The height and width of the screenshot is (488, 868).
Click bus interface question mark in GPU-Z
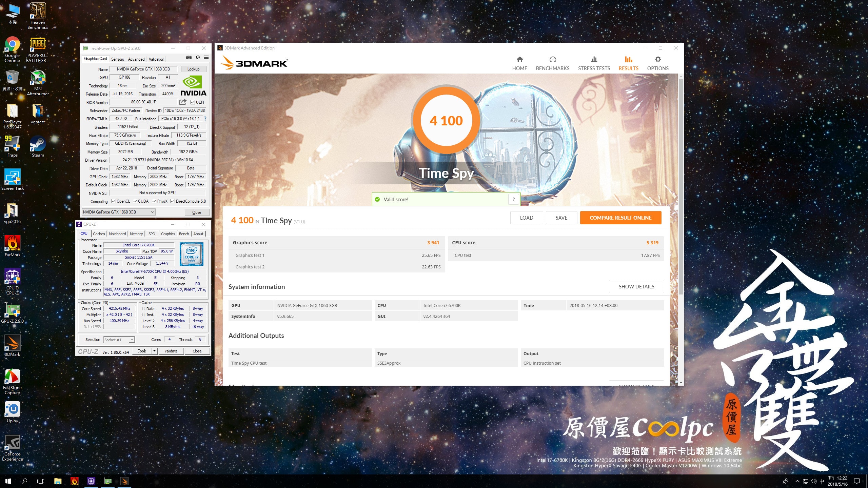click(x=205, y=119)
